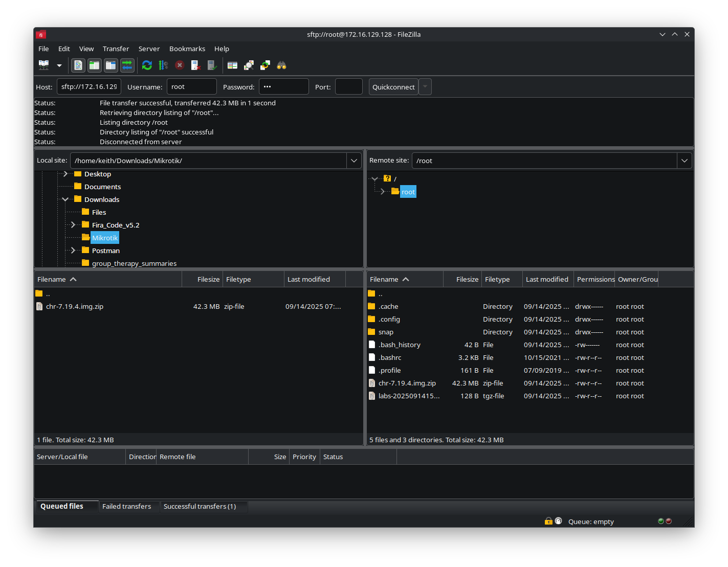Toggle local directory tree display

(x=95, y=65)
